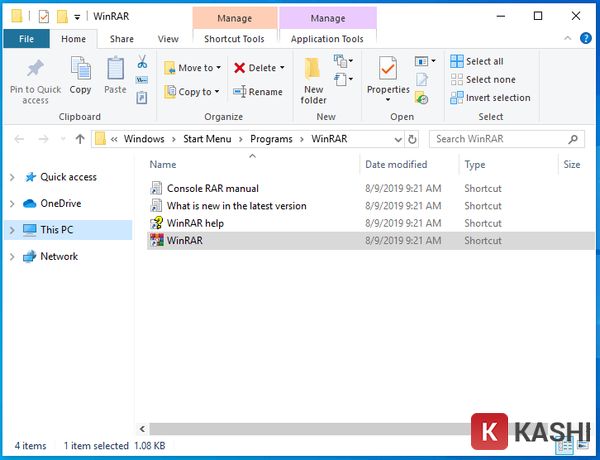
Task: Click the Help question mark icon
Action: click(x=585, y=38)
